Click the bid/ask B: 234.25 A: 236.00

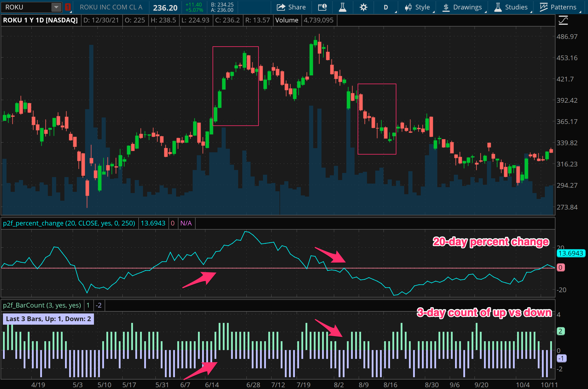tap(222, 7)
